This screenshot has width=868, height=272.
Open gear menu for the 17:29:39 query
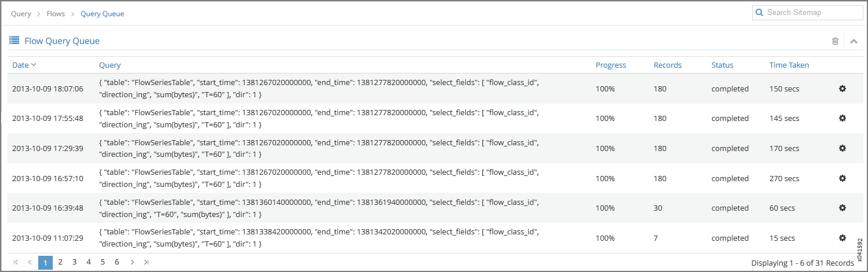[x=843, y=148]
